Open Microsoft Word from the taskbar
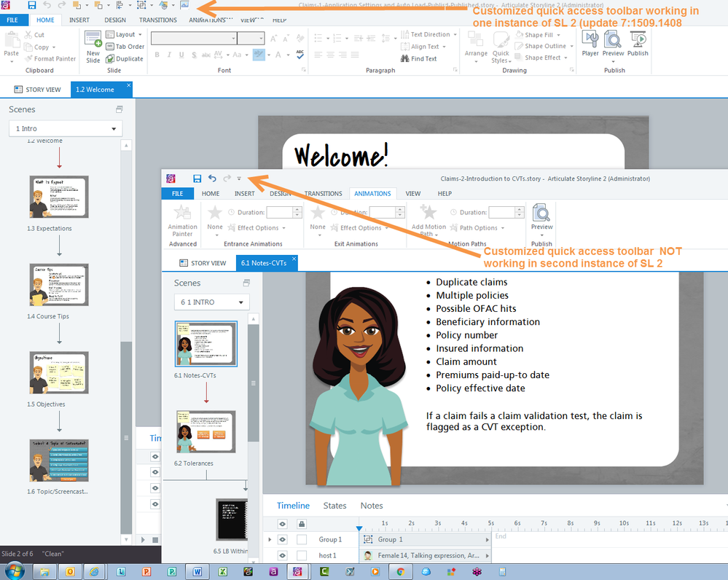728x580 pixels. [197, 571]
